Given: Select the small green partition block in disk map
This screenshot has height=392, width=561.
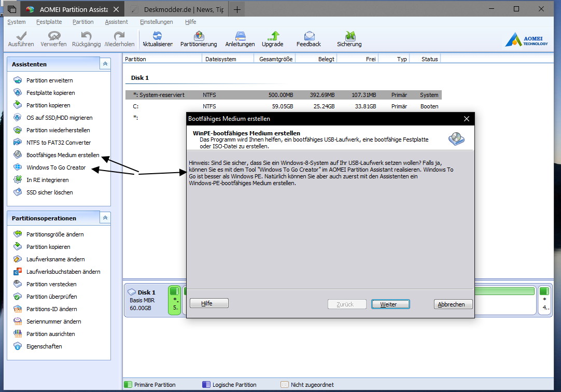Looking at the screenshot, I should [175, 300].
